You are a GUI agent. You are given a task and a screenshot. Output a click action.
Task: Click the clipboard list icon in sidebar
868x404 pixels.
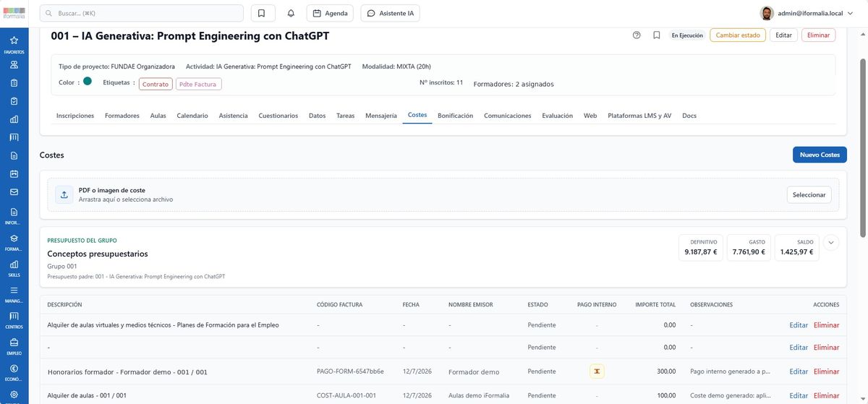(x=14, y=82)
